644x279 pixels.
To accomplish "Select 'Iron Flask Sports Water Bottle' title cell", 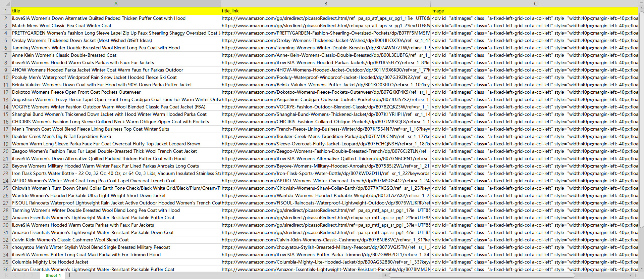I will (x=116, y=173).
